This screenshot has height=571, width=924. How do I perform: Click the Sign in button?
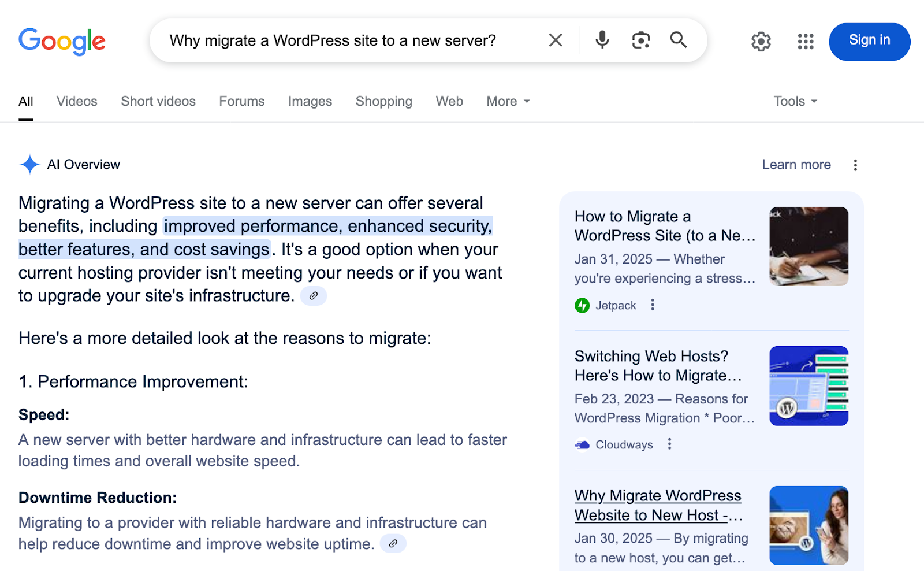pos(870,42)
